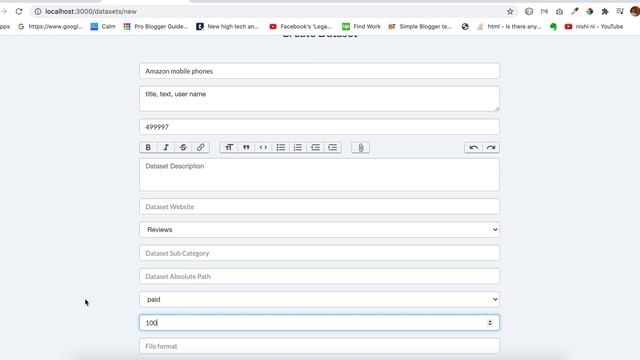
Task: Increase indent level in editor
Action: [333, 147]
